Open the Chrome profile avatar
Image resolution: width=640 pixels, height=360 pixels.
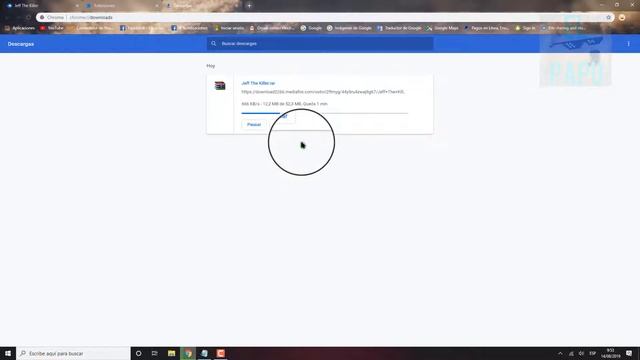pyautogui.click(x=622, y=18)
